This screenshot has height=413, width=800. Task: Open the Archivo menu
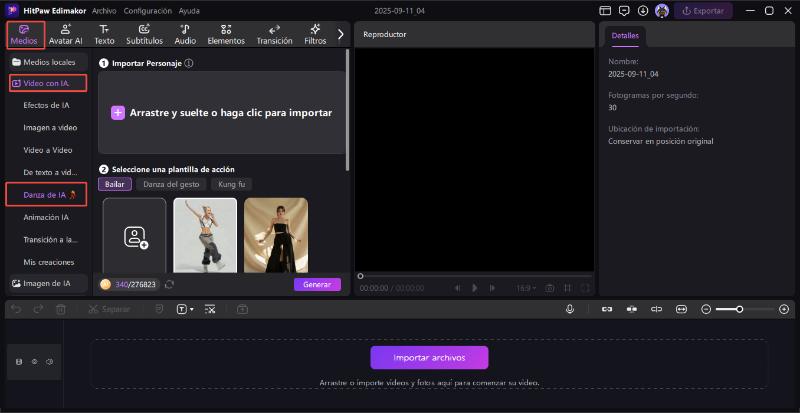[104, 11]
